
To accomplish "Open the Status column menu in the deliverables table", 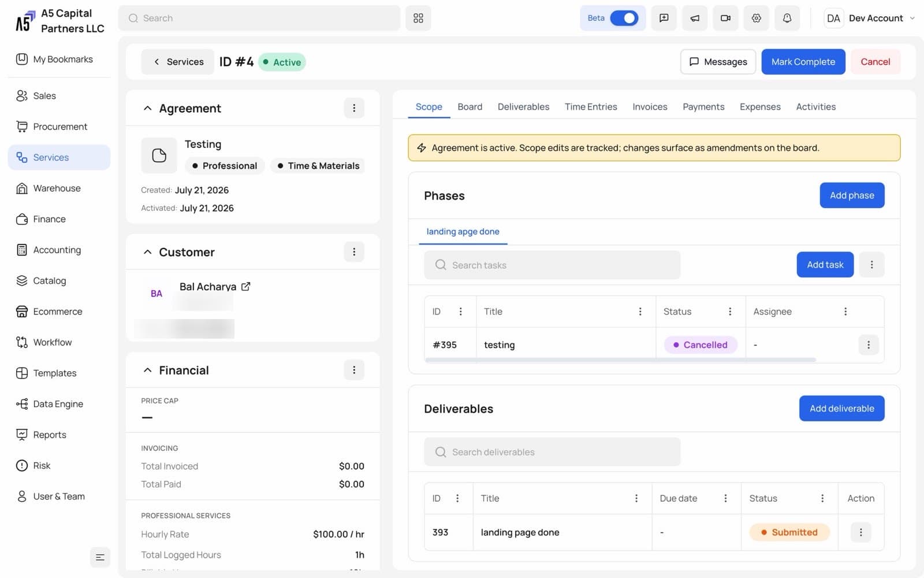I will tap(822, 498).
